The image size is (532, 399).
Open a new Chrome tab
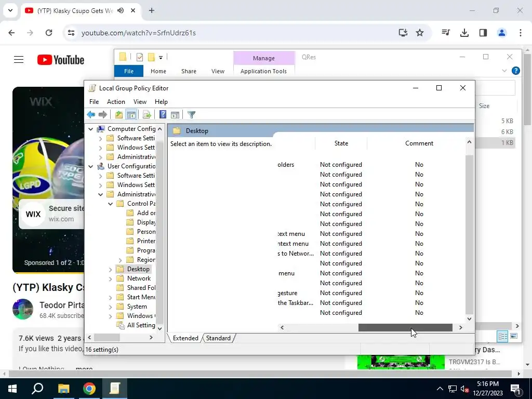151,10
